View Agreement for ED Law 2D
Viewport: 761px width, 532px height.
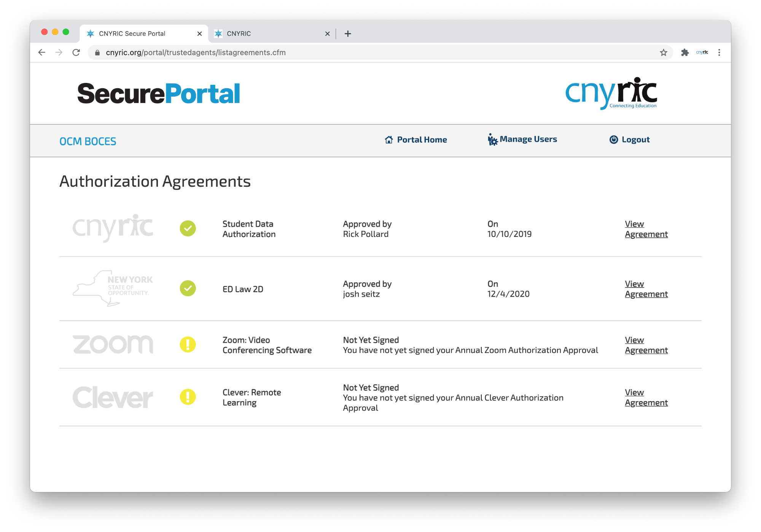coord(646,289)
